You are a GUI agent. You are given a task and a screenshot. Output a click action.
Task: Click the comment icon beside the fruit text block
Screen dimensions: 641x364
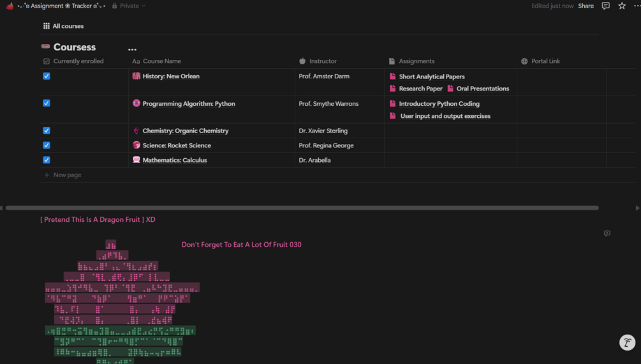[x=607, y=233]
